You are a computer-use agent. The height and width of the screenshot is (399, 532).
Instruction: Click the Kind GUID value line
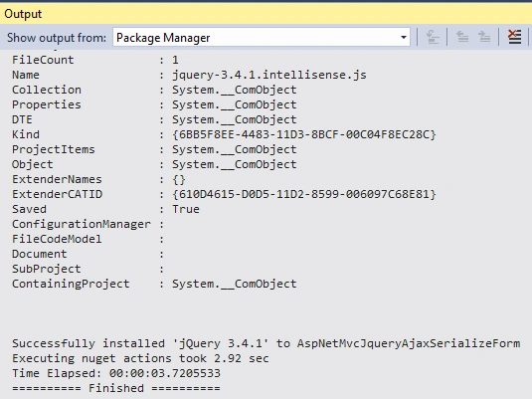[224, 134]
